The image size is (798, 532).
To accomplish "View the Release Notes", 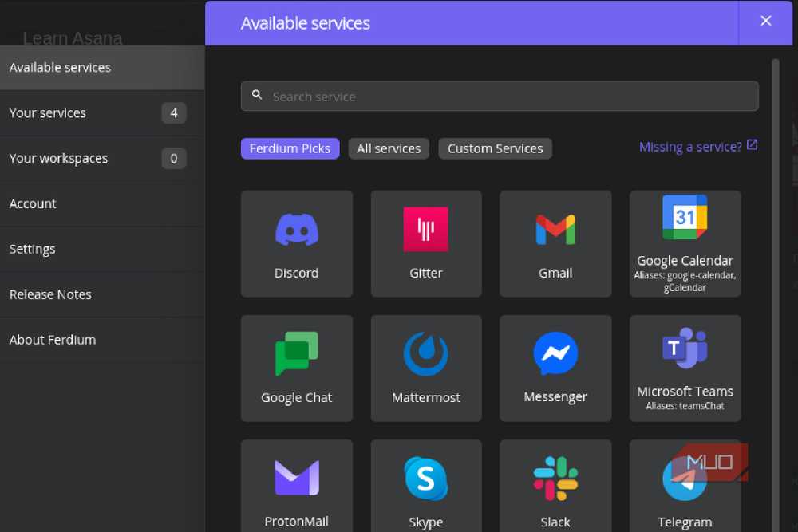I will (x=102, y=294).
